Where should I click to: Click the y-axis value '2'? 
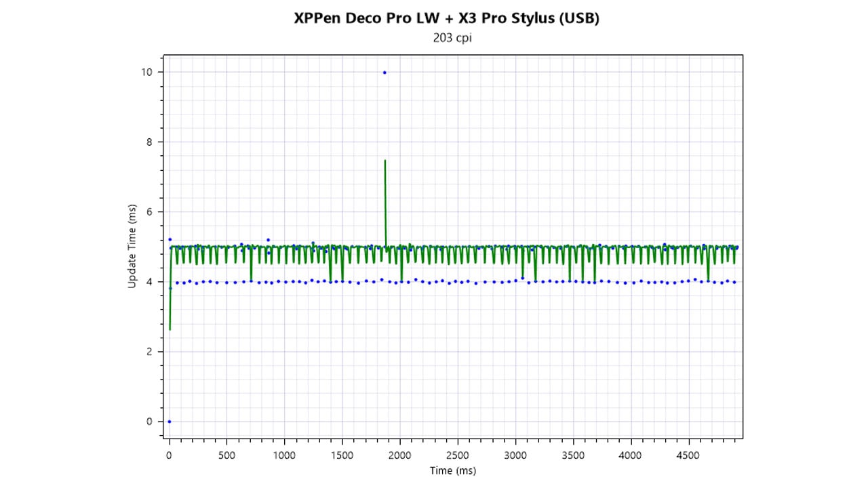coord(151,351)
